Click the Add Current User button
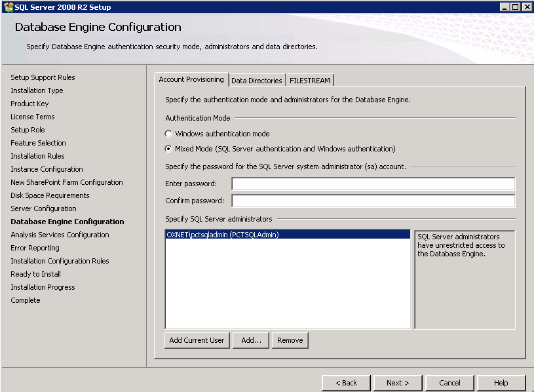Image resolution: width=534 pixels, height=392 pixels. pos(197,340)
